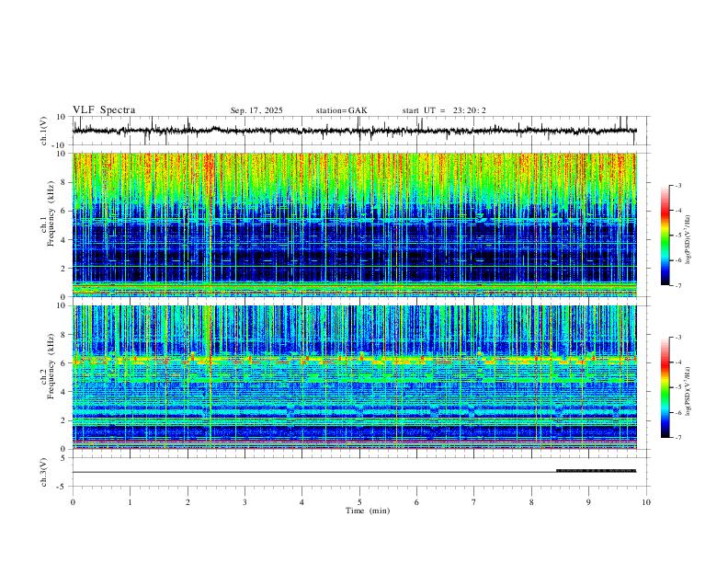Click the 'Time (min)' axis label
The image size is (728, 563).
[368, 511]
